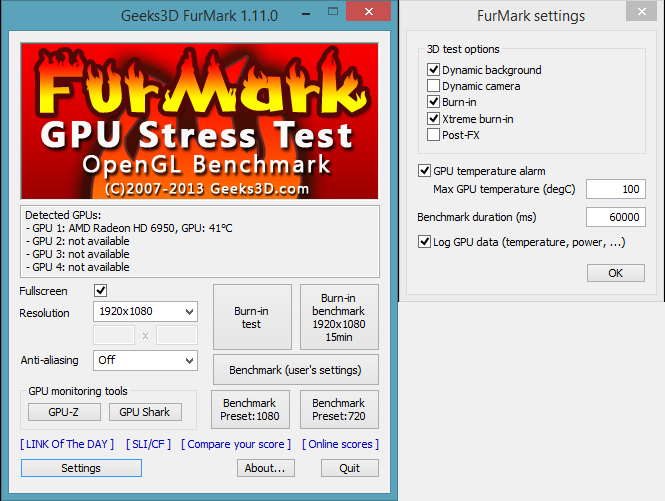Launch Benchmark Preset:720

pyautogui.click(x=339, y=409)
